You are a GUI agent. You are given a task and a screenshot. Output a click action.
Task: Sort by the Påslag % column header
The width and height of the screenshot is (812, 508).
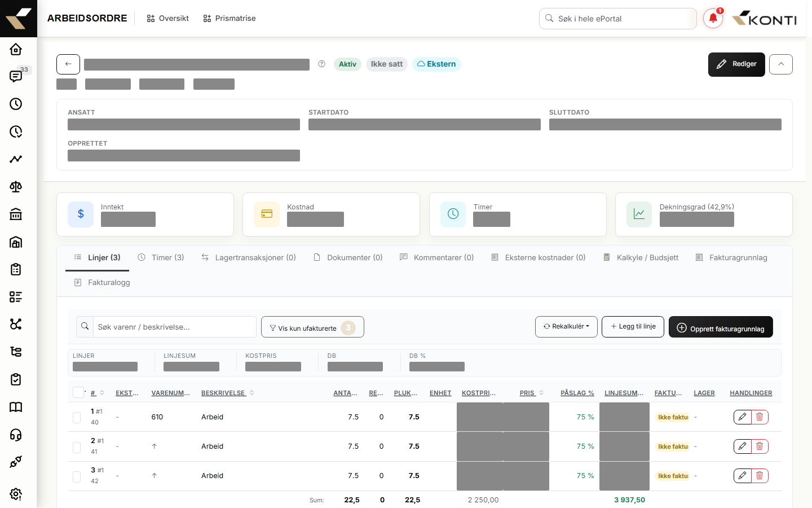577,393
